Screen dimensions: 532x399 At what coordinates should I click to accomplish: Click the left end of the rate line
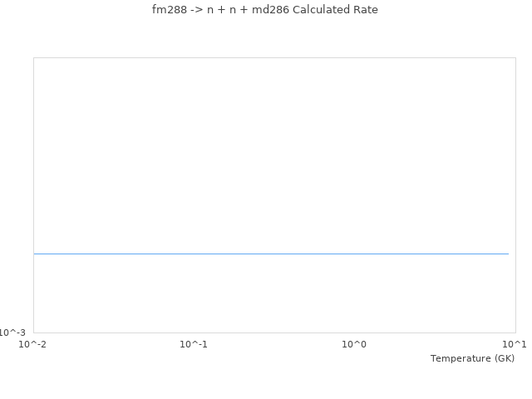36,254
